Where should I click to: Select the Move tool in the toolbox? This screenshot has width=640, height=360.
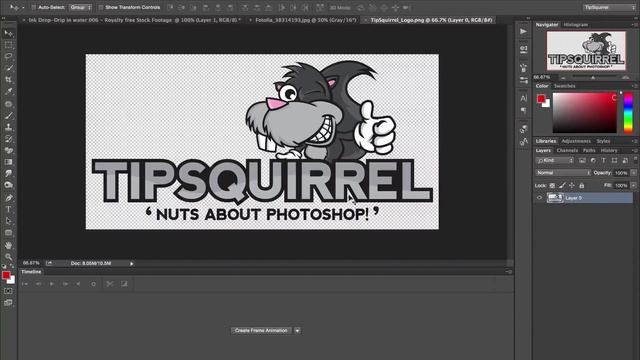pos(8,33)
